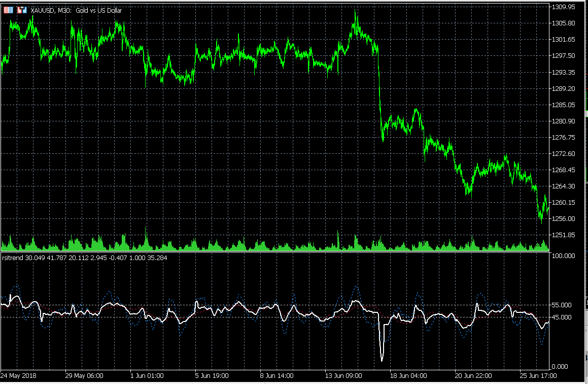Click the '20 Jun 22:00' time label
Viewport: 588px width, 384px height.
pos(473,375)
